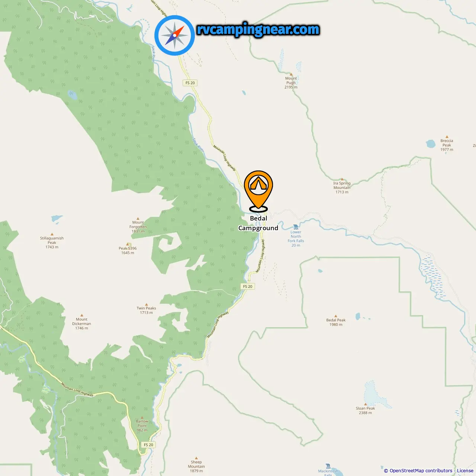Screen dimensions: 476x476
Task: Click the Bedal Campground label text
Action: pyautogui.click(x=258, y=223)
